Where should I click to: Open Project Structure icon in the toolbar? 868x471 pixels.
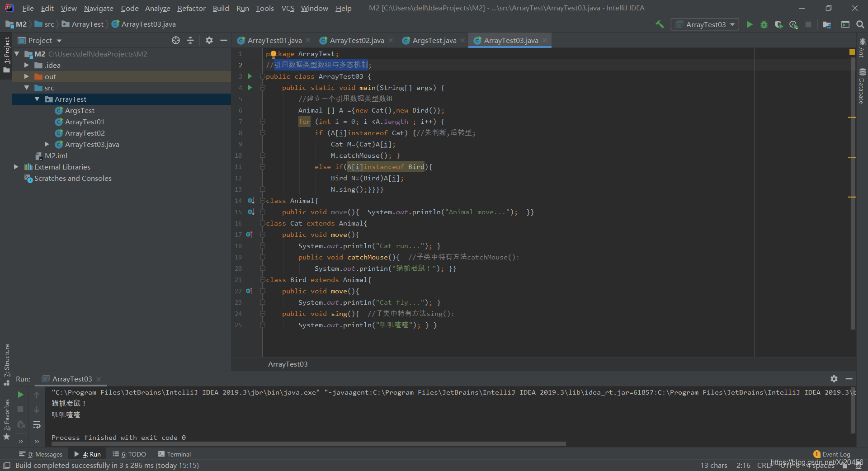[x=827, y=24]
